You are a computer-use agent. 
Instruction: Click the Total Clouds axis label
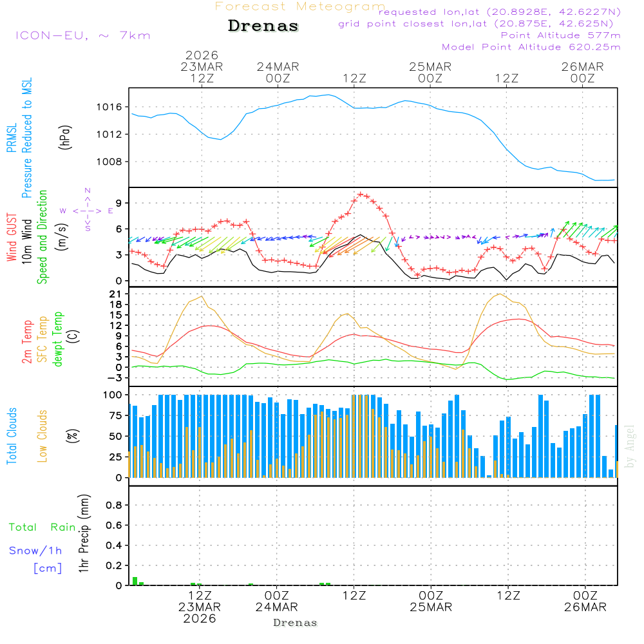(x=11, y=436)
